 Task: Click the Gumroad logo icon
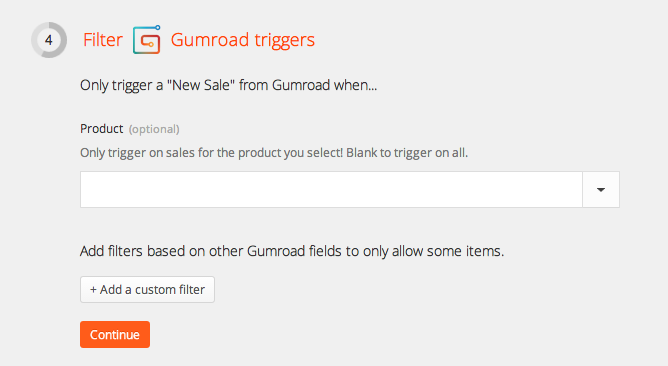click(x=147, y=40)
